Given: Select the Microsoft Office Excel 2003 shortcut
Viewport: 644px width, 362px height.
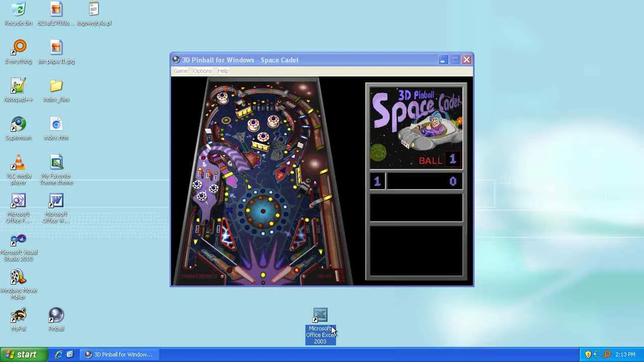Looking at the screenshot, I should pyautogui.click(x=320, y=326).
